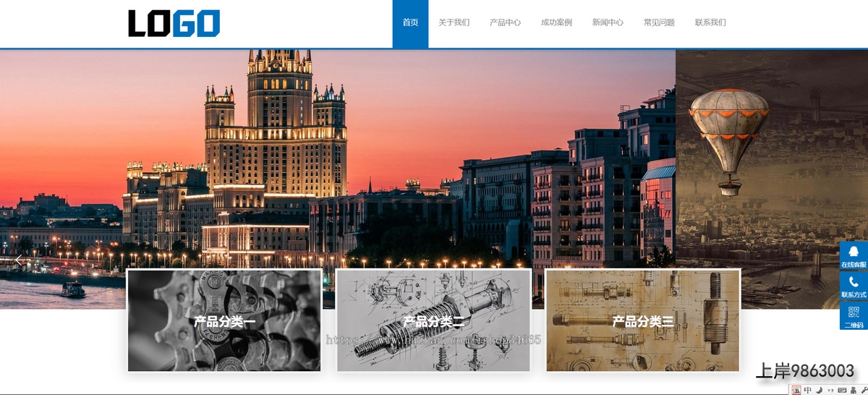Open the 在线客服 QQ chat icon
Screen dimensions: 868x395
click(854, 255)
